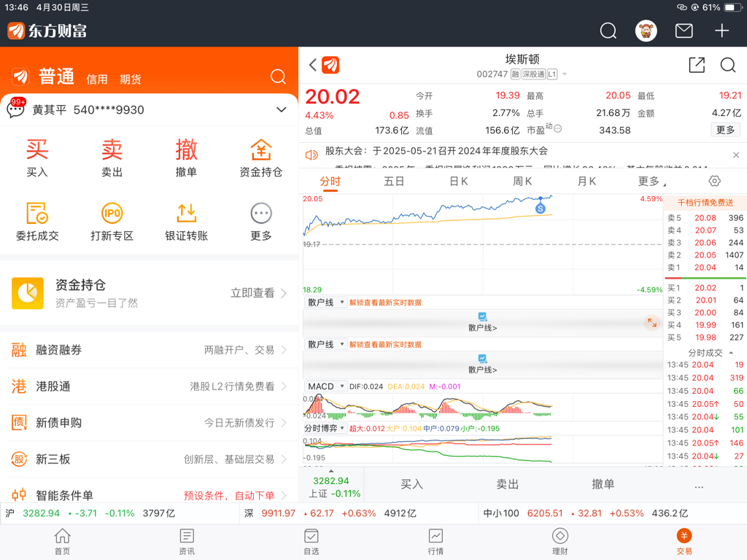Tap 立即查看 for 资金持仓
Image resolution: width=747 pixels, height=560 pixels.
(258, 293)
